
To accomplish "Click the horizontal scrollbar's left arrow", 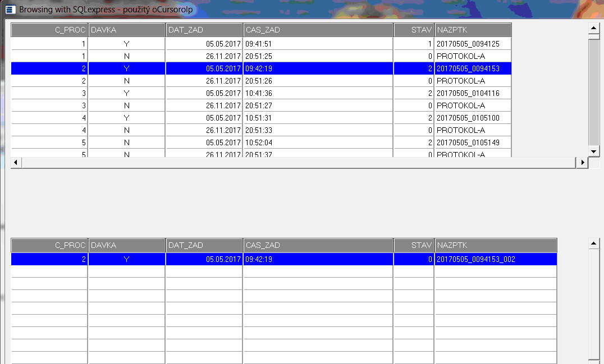I will (x=16, y=162).
